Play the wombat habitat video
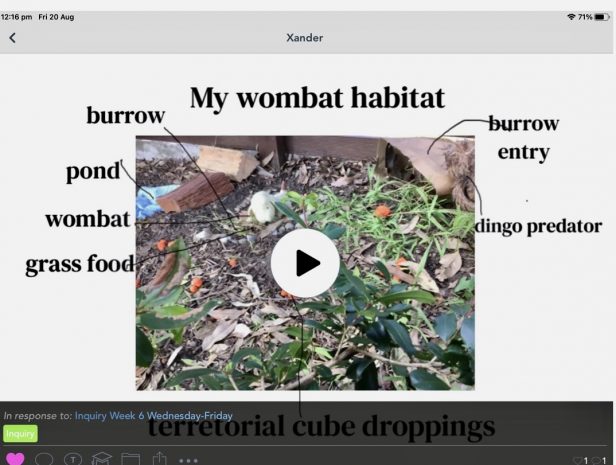Screen dimensions: 616x465 pyautogui.click(x=305, y=263)
